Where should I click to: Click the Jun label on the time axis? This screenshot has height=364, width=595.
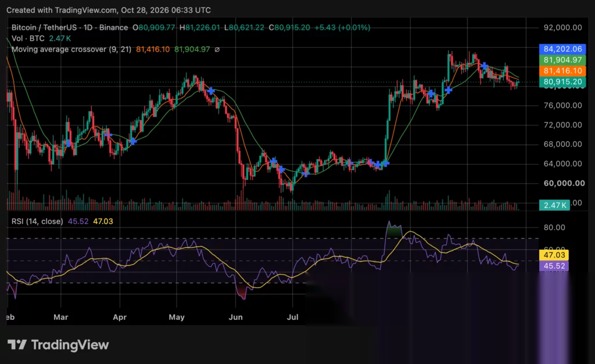pyautogui.click(x=236, y=317)
